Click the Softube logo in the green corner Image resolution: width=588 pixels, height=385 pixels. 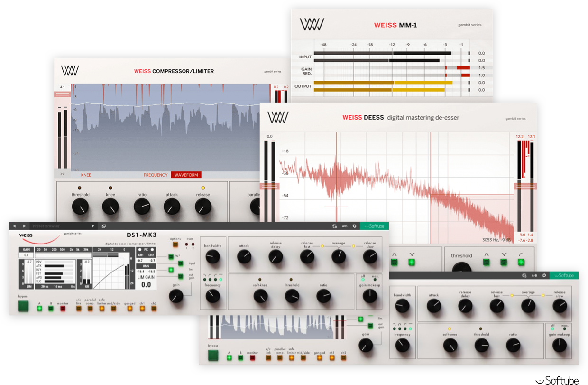(375, 226)
